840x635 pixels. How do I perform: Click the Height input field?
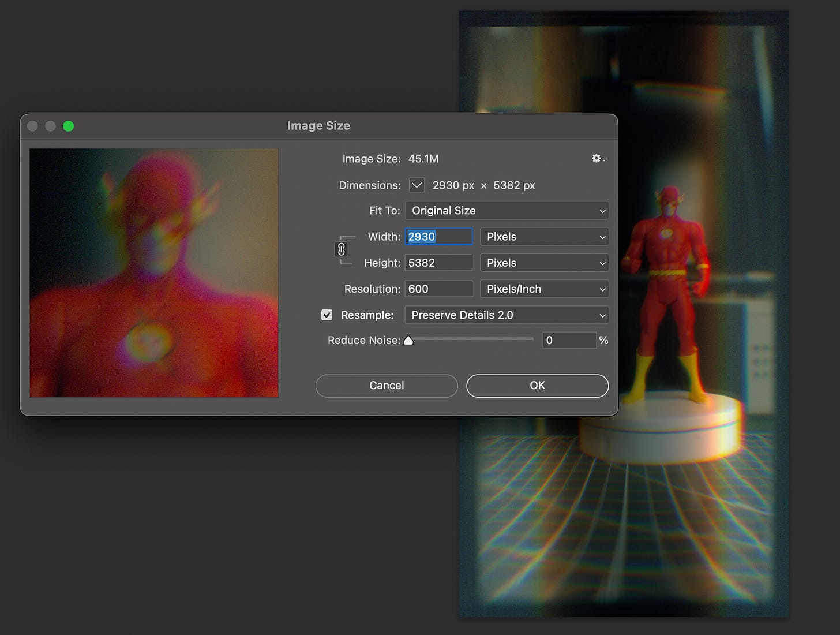(439, 263)
